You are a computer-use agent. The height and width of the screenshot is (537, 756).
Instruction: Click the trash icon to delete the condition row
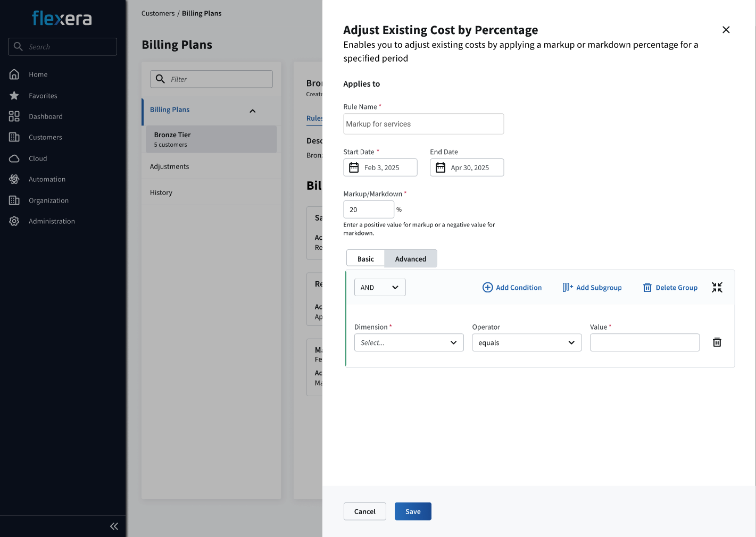tap(717, 342)
